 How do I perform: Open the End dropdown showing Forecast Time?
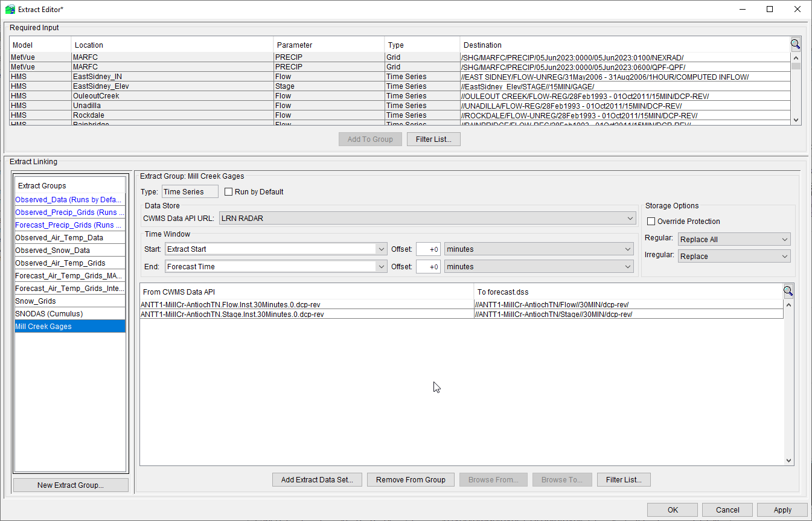(x=381, y=266)
